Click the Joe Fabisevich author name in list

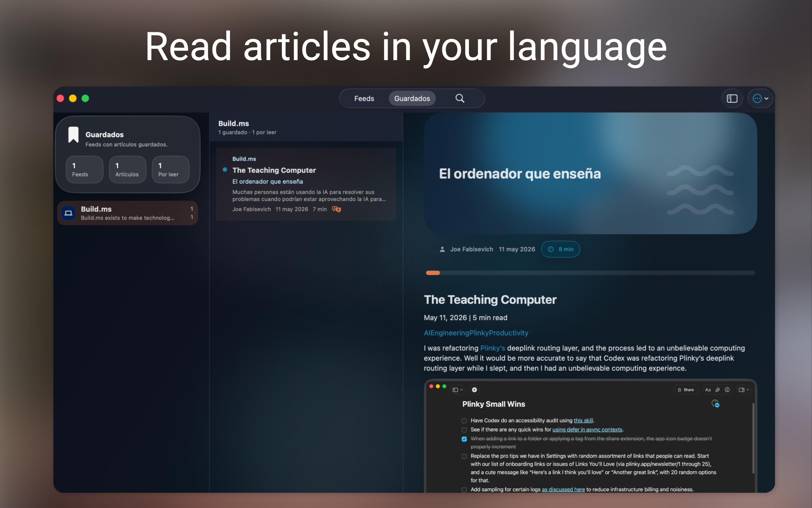251,209
